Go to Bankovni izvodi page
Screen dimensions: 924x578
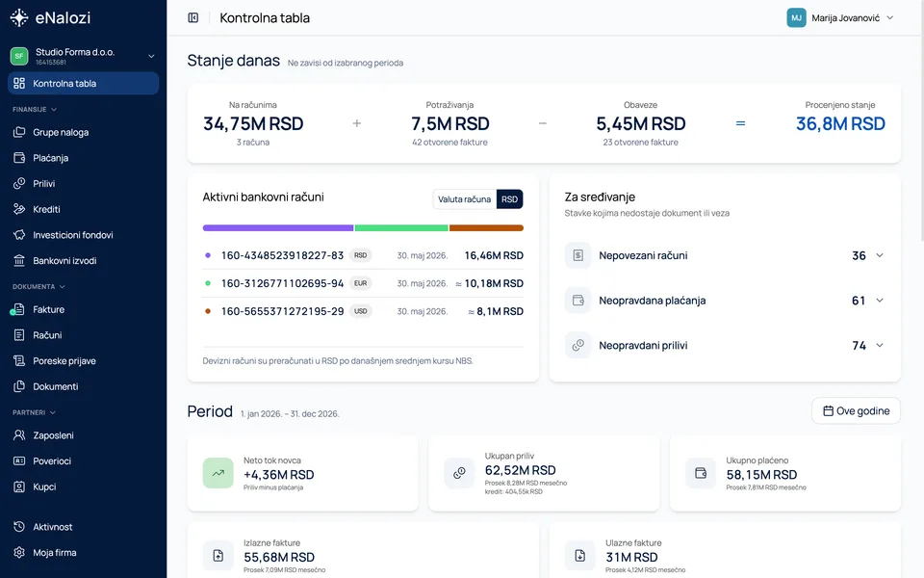[83, 260]
